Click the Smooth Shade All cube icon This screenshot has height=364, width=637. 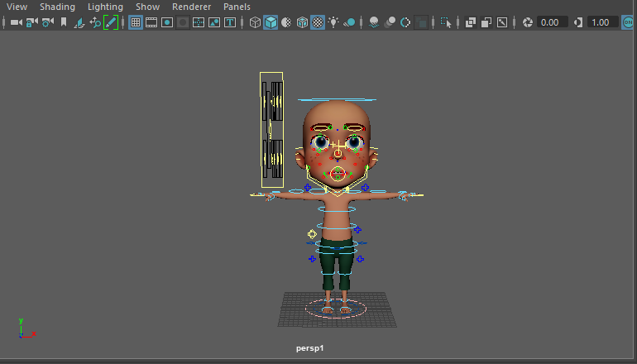(271, 22)
